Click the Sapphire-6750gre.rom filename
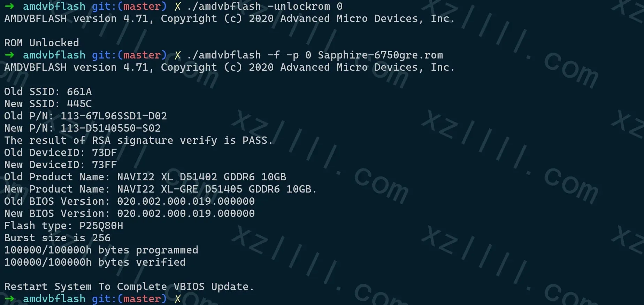 380,55
